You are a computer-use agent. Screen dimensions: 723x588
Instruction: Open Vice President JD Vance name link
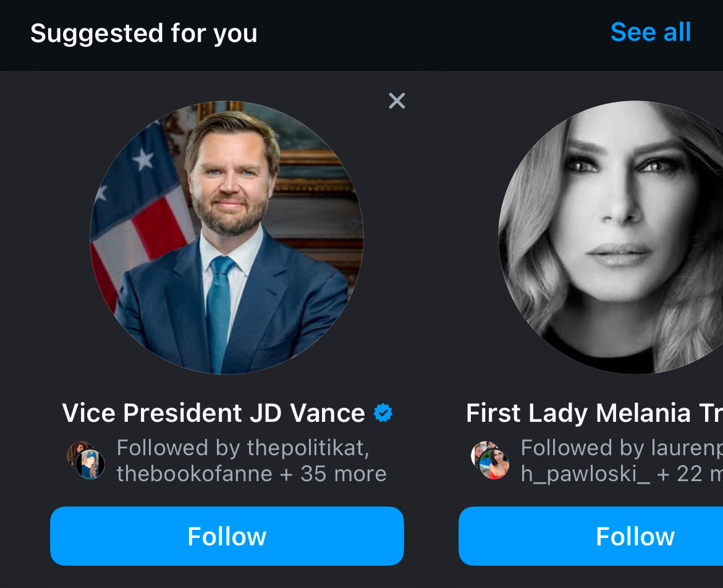point(213,413)
